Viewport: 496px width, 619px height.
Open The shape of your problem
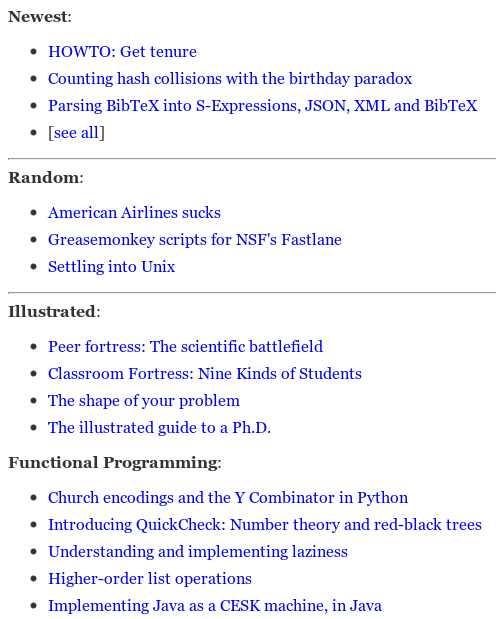[x=144, y=401]
